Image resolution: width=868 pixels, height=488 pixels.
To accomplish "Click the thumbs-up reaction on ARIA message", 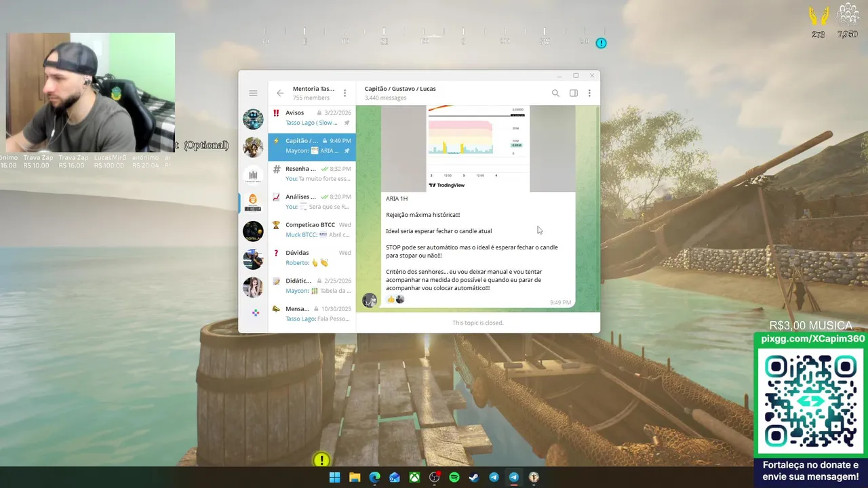I will (x=391, y=299).
